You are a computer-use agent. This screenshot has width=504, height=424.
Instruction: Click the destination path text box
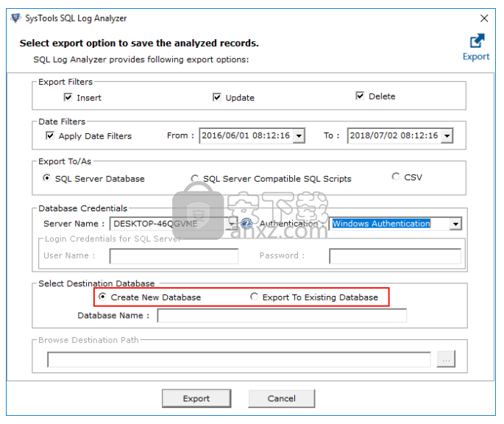(x=239, y=359)
